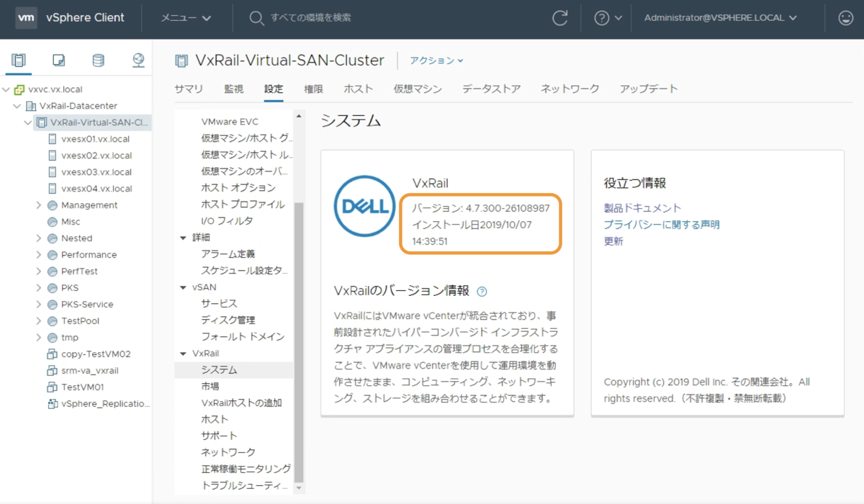Click host icon of vxesx03.vx.local
864x504 pixels.
53,172
